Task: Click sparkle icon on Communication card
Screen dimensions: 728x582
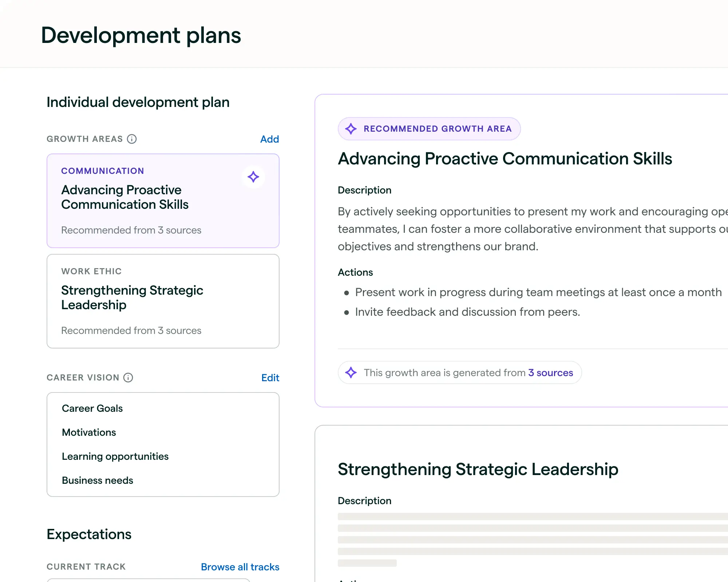Action: (253, 177)
